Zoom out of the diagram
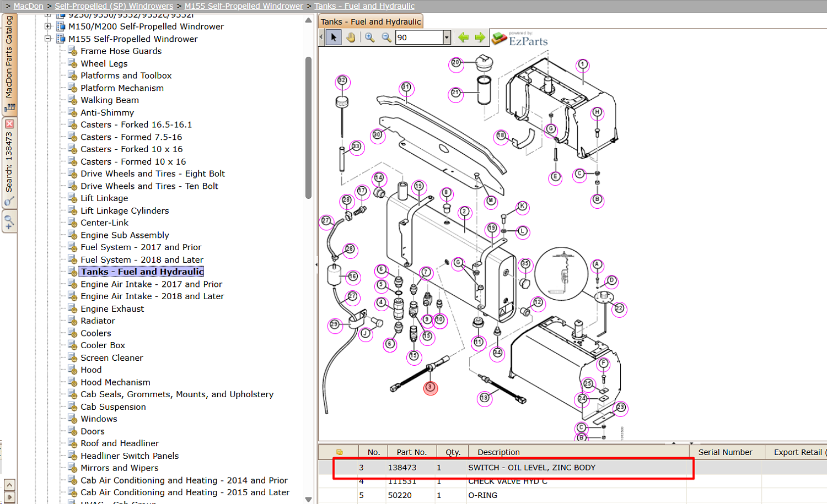Image resolution: width=827 pixels, height=504 pixels. pos(386,37)
